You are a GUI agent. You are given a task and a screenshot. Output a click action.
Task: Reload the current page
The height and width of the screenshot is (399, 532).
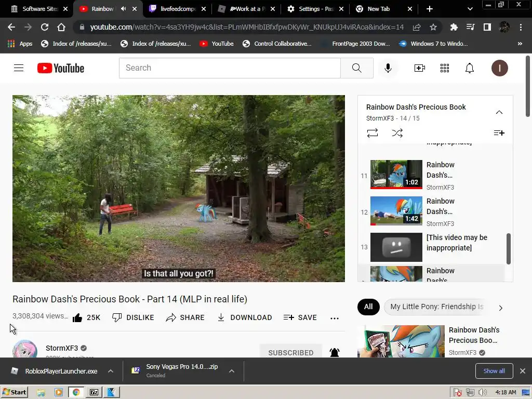[x=45, y=27]
